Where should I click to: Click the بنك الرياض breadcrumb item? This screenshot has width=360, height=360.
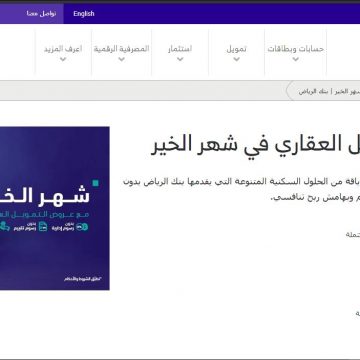(x=313, y=91)
